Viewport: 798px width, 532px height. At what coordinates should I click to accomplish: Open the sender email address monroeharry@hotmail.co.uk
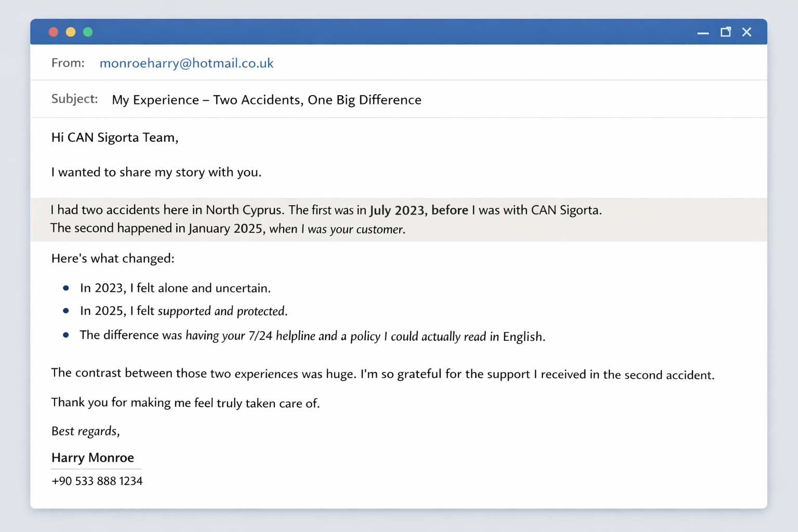point(186,63)
